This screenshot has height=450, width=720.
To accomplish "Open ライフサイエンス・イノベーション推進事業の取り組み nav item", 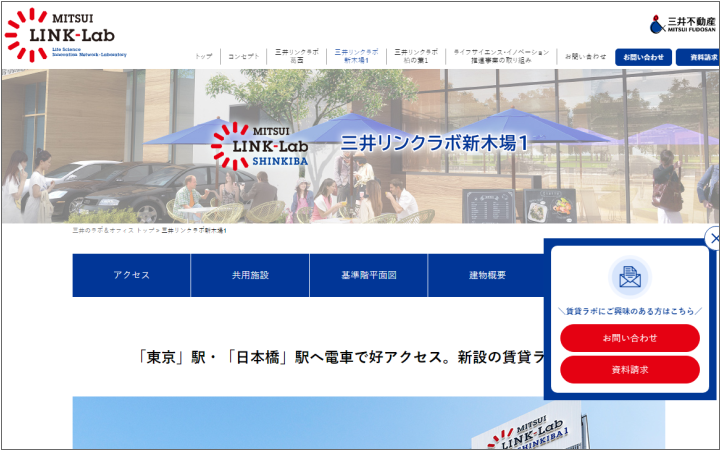I will tap(501, 56).
